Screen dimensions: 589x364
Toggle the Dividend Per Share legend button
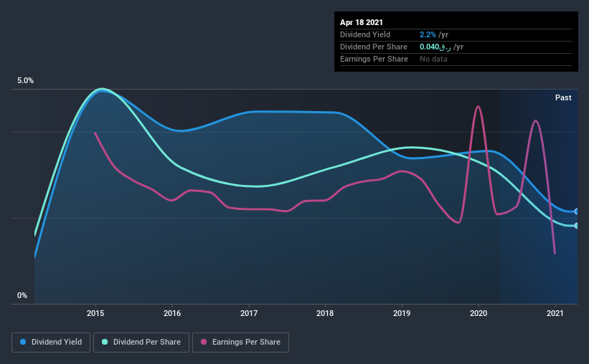(141, 343)
